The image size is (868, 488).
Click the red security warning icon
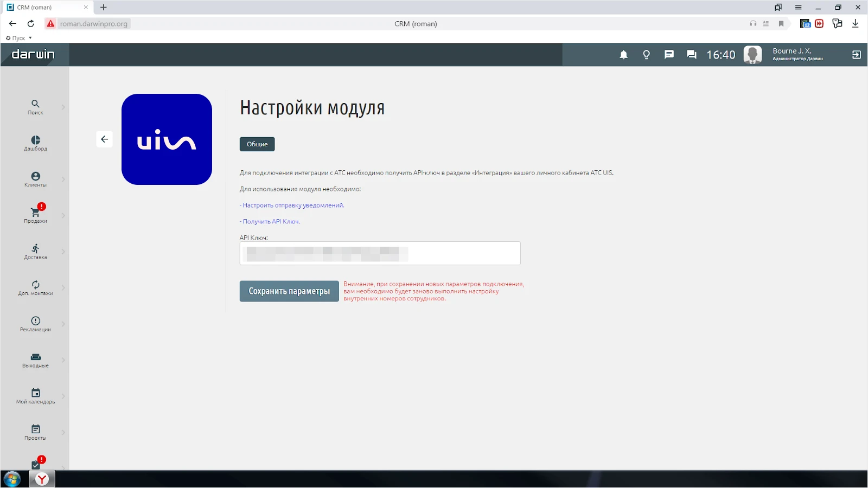(x=50, y=23)
